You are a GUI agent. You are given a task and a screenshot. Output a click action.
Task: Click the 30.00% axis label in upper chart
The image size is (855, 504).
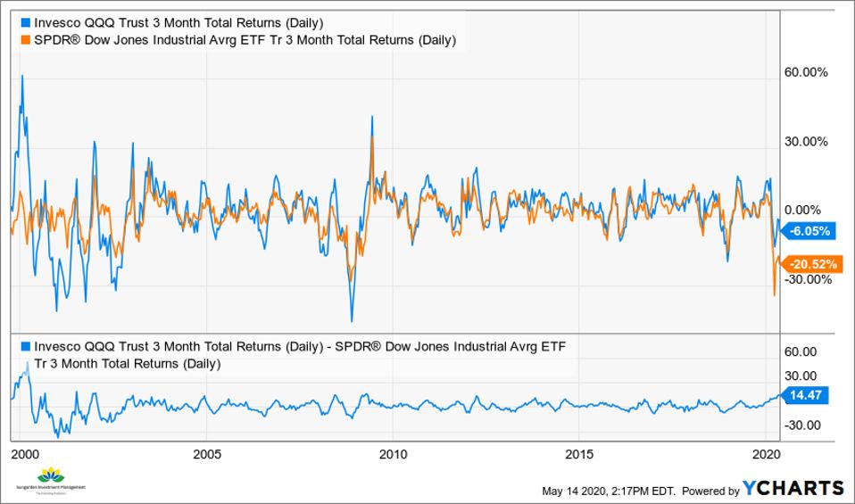806,142
